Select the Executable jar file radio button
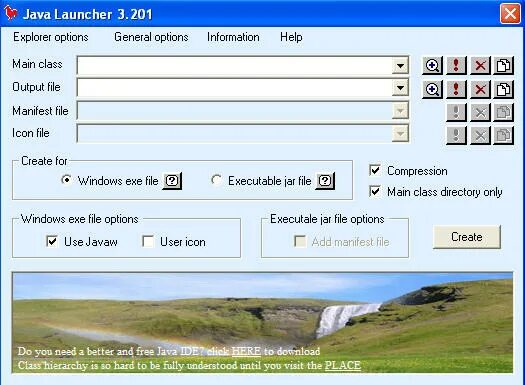 pos(216,180)
